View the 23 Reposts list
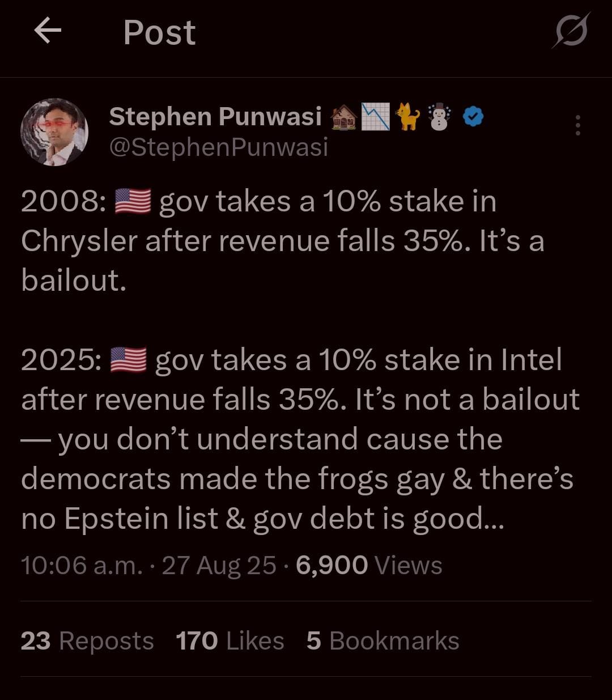Screen dimensions: 612x700 click(87, 641)
